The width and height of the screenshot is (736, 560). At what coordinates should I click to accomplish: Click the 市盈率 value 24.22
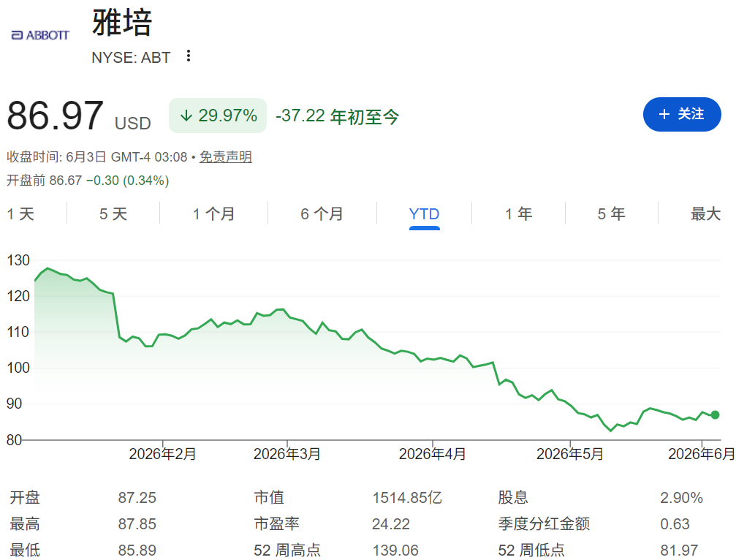click(x=391, y=524)
